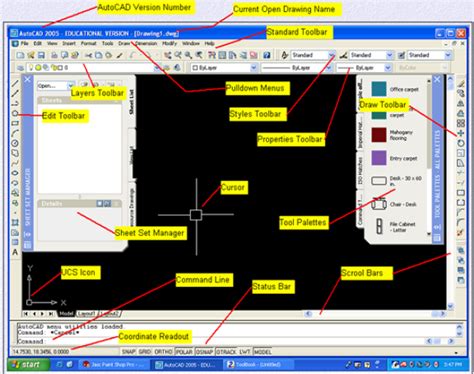The image size is (474, 374).
Task: Select the Mirror tool on right toolbar
Action: 461,103
